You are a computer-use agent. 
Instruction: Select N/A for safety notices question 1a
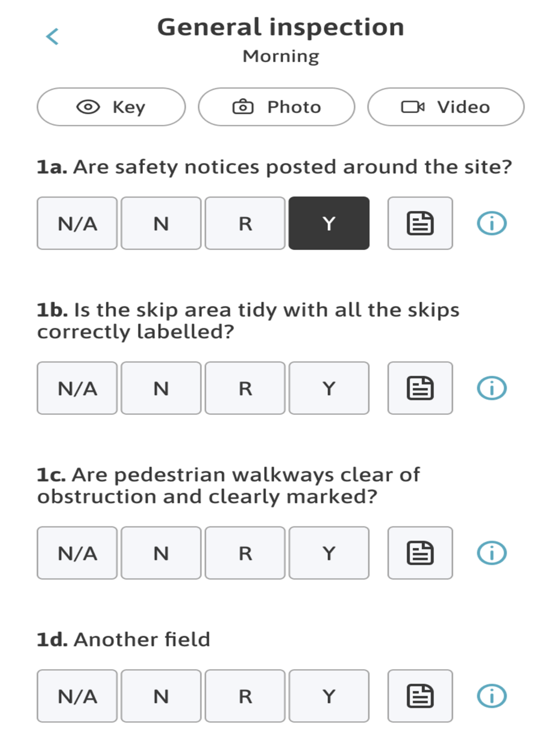coord(77,223)
